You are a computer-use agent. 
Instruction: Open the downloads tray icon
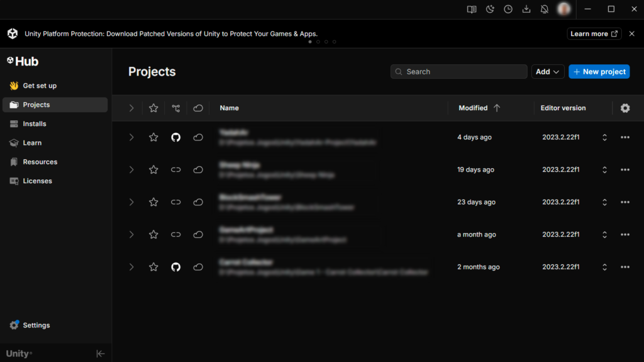[526, 9]
